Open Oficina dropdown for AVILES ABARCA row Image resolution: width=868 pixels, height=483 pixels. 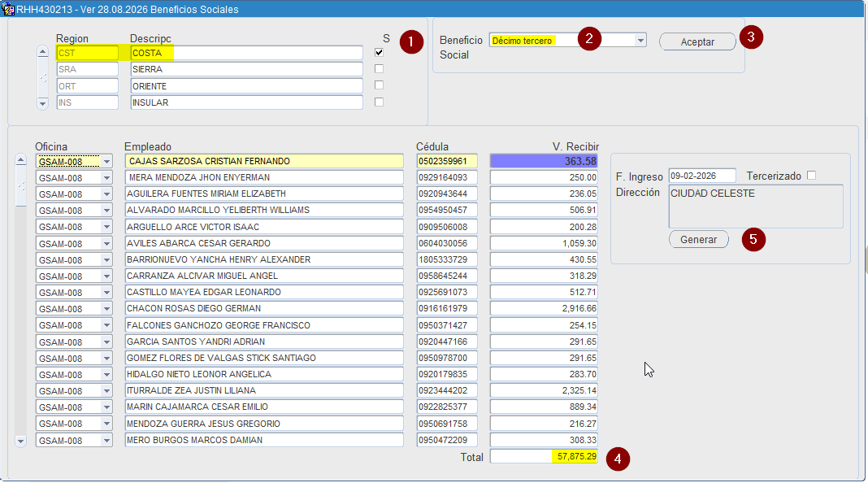coord(106,244)
